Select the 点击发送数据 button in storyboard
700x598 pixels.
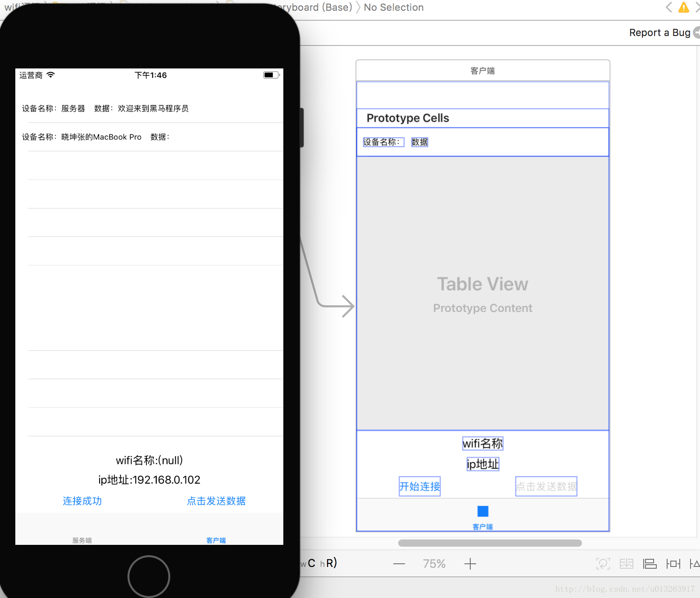pyautogui.click(x=546, y=486)
